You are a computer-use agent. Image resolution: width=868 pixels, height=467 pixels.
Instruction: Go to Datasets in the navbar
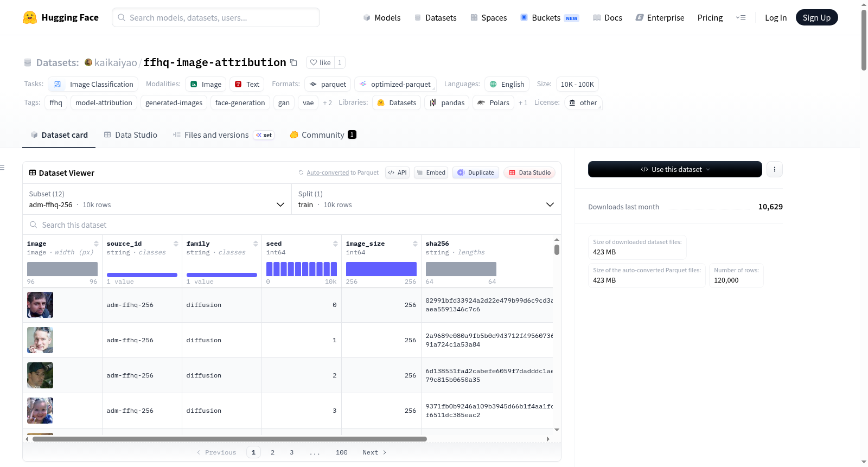click(x=435, y=17)
